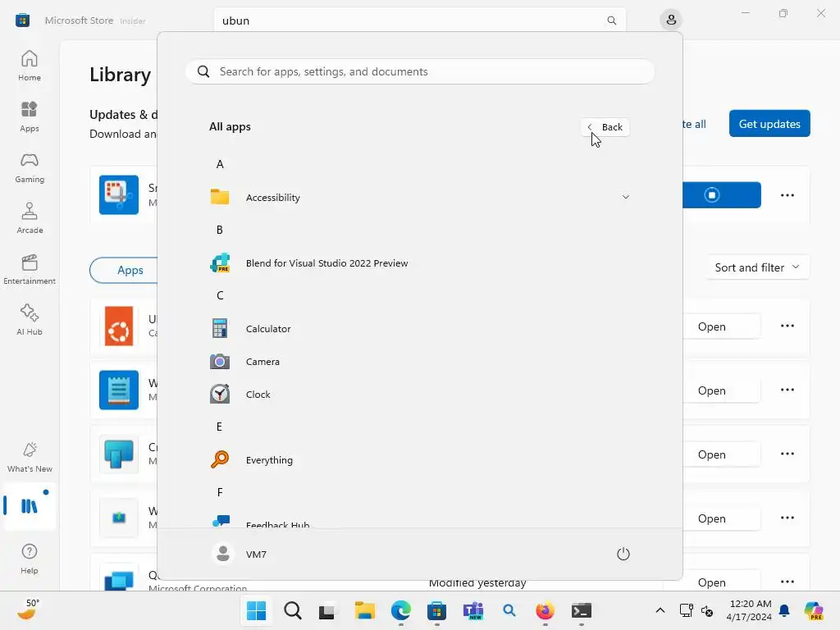Click the Store search magnifier icon

pos(611,21)
